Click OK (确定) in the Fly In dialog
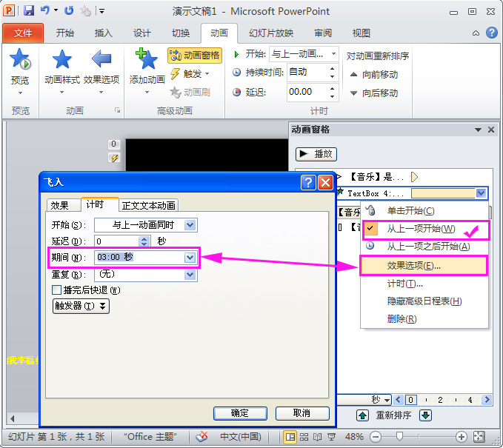Viewport: 503px width, 448px height. coord(240,413)
